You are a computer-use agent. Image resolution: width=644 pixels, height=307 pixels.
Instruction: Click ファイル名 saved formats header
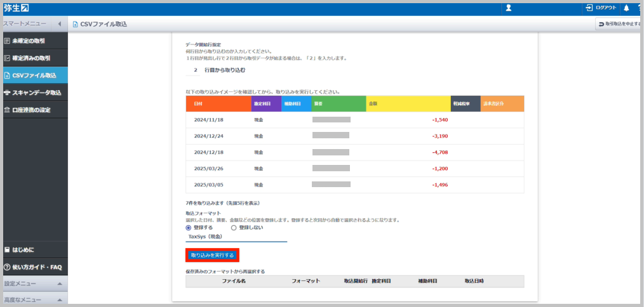(234, 281)
